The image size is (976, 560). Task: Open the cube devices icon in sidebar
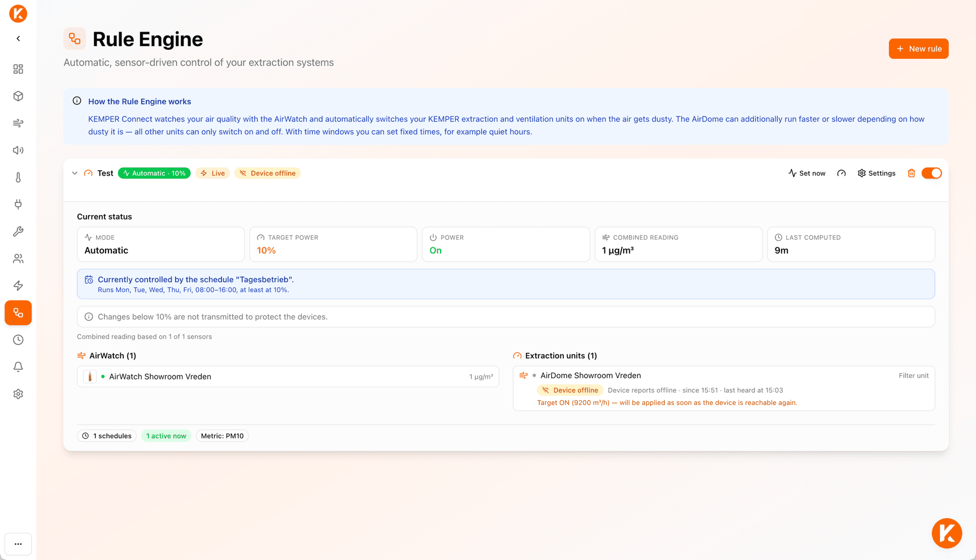(x=18, y=96)
